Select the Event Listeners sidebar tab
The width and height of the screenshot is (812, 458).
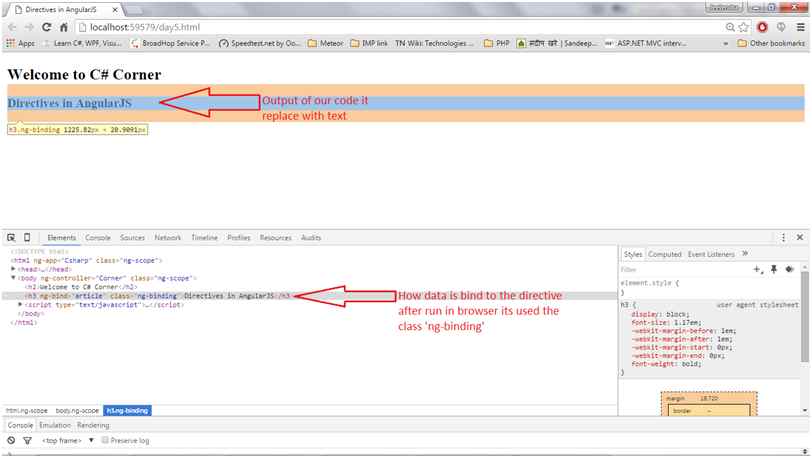tap(711, 254)
